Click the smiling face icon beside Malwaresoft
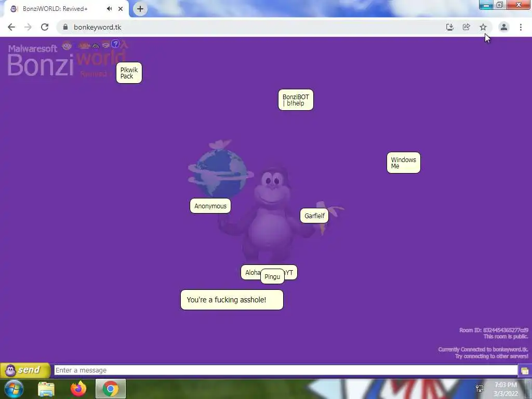This screenshot has width=532, height=399. [x=67, y=45]
